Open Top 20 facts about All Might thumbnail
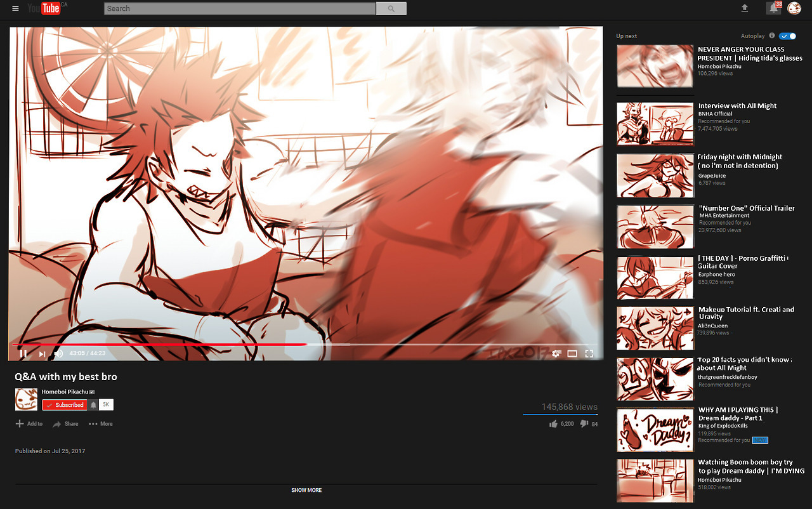 point(655,379)
